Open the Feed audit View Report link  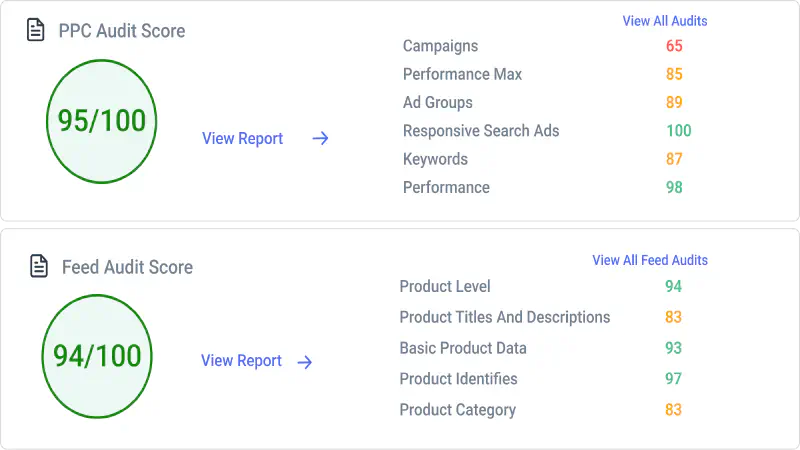(x=241, y=361)
